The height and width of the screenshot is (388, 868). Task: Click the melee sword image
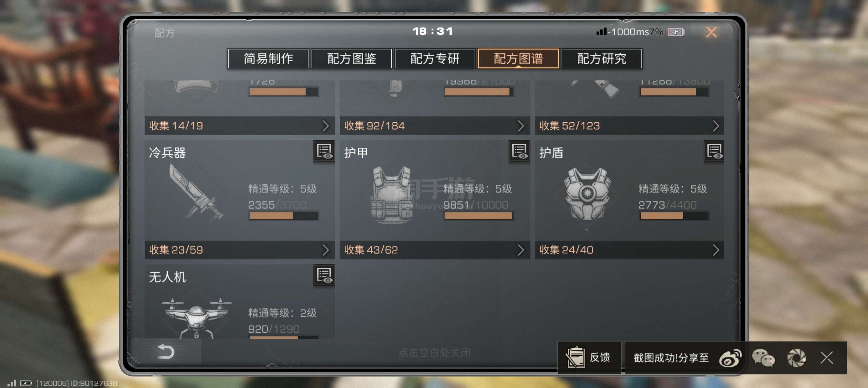point(196,193)
